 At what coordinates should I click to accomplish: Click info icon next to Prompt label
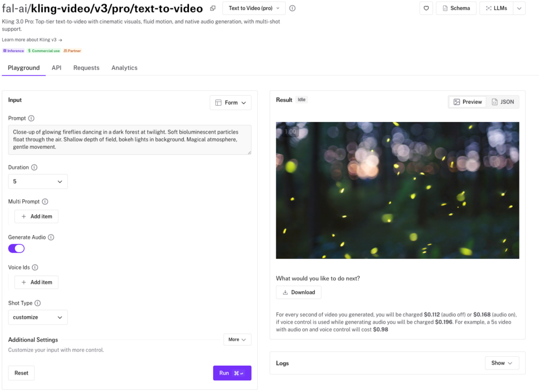[31, 118]
